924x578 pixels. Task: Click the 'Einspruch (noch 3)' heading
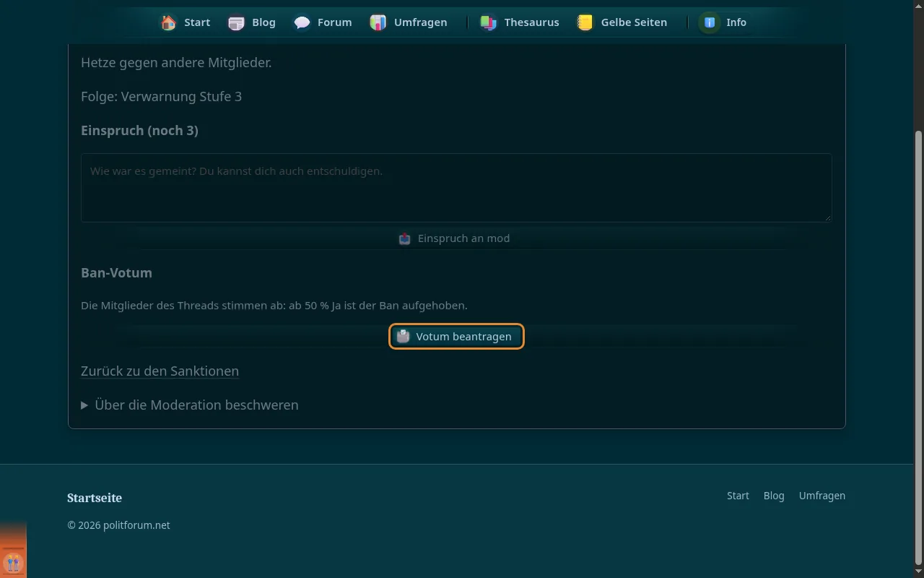coord(139,131)
